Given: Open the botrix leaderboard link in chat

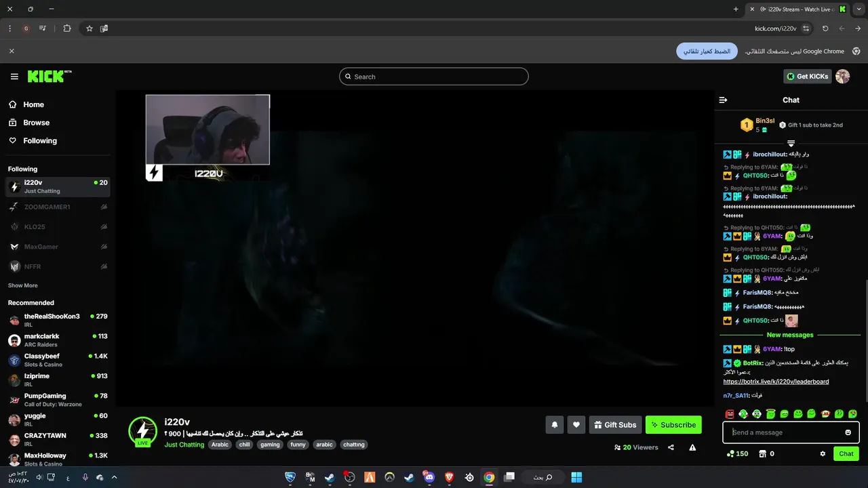Looking at the screenshot, I should [776, 382].
